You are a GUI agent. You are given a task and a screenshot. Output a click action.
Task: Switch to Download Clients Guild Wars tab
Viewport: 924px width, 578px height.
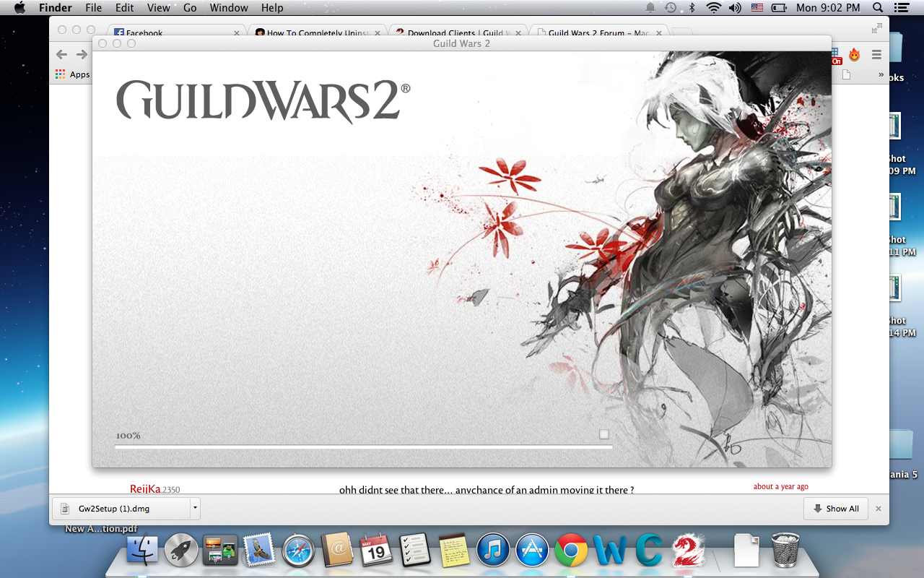point(458,32)
